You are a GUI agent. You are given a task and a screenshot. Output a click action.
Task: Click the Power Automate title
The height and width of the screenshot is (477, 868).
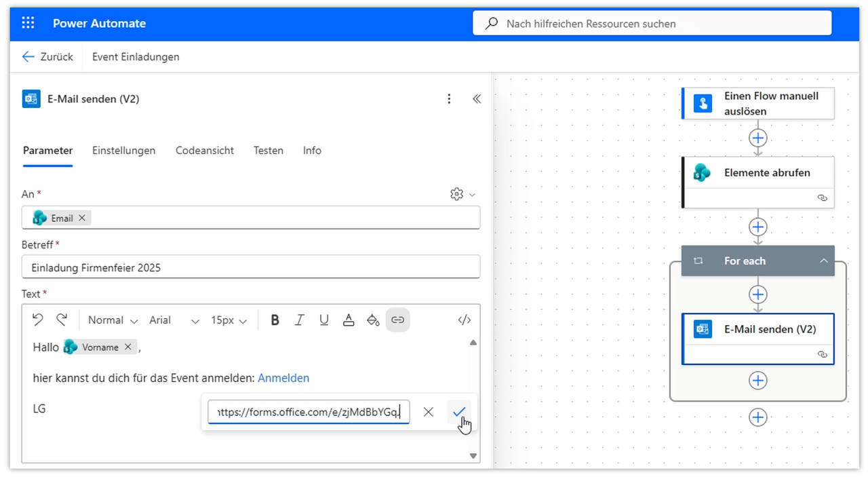[99, 23]
